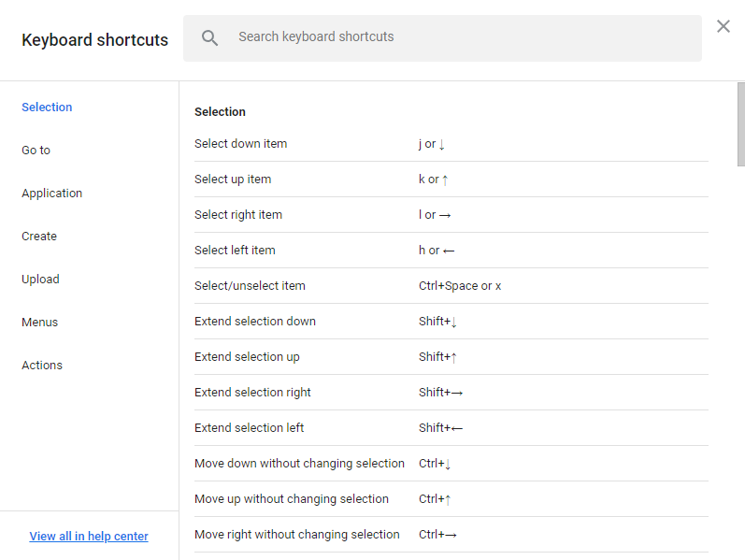Click the Shift+→ shortcut text

pos(440,393)
